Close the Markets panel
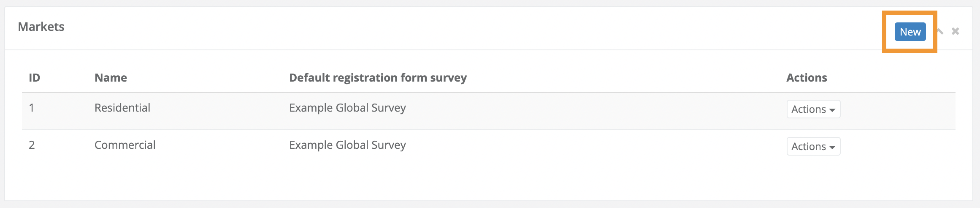Screen dimensions: 980x208 pos(956,31)
